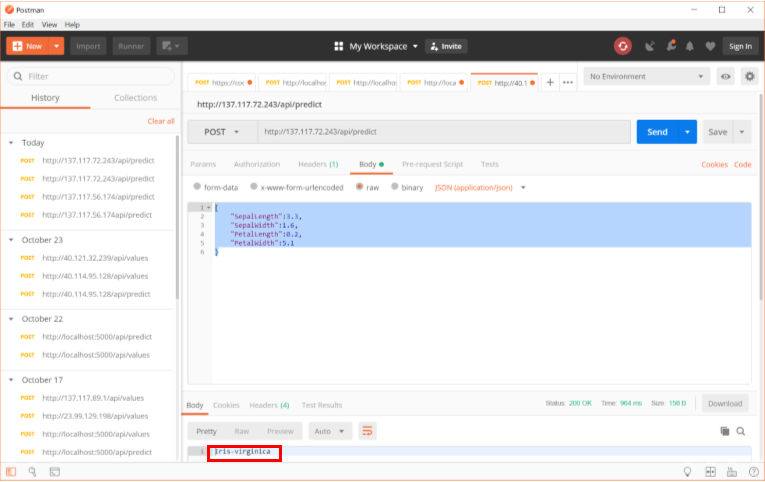Viewport: 765px width, 482px height.
Task: Click environment quick look eye icon
Action: coord(725,76)
